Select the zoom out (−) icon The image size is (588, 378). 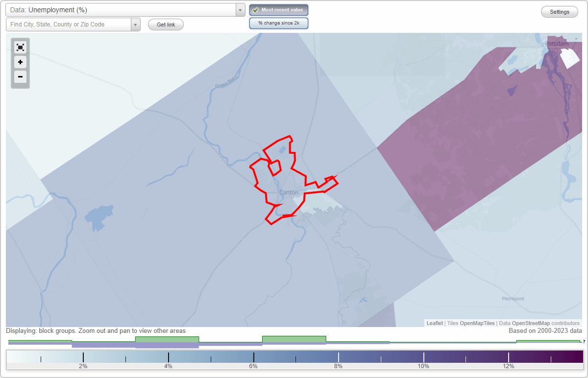pyautogui.click(x=20, y=77)
